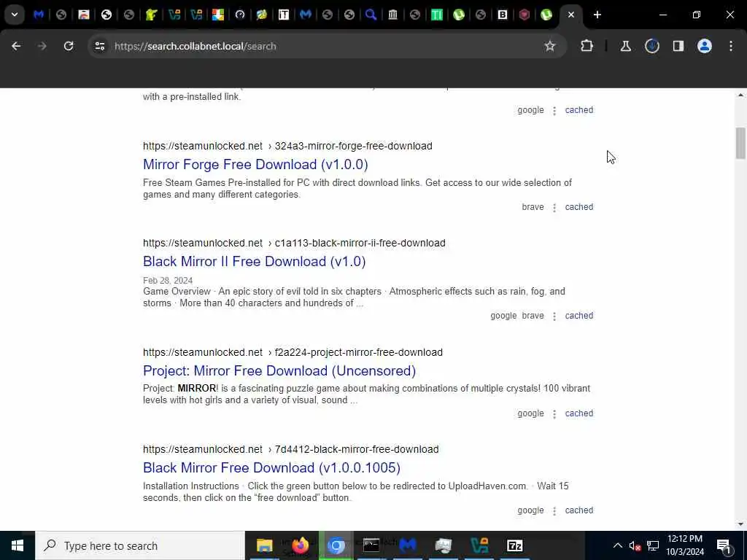Open more options for the top partial result

554,111
